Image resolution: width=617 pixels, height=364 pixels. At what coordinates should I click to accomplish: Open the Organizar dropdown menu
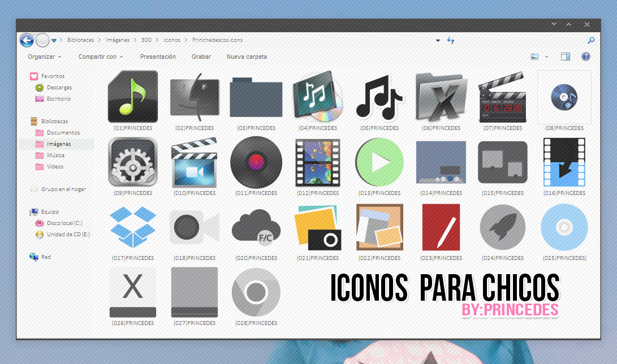[x=45, y=57]
